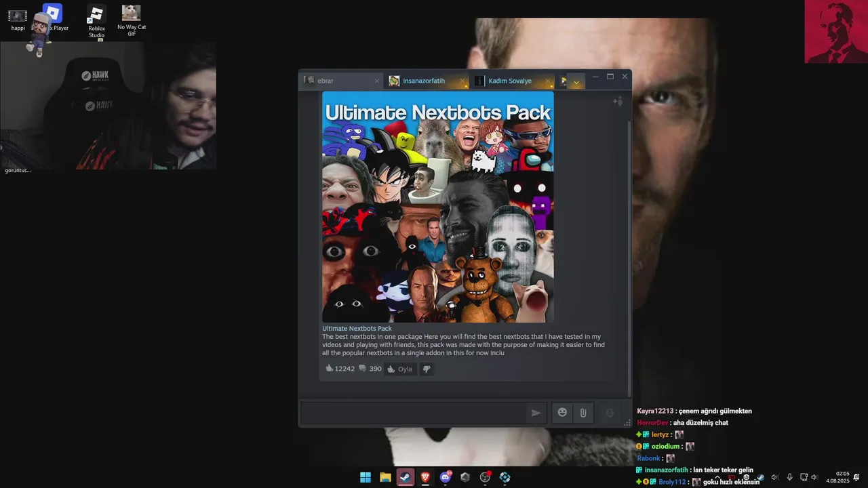The height and width of the screenshot is (488, 868).
Task: Click the workshop item description text
Action: (x=463, y=344)
